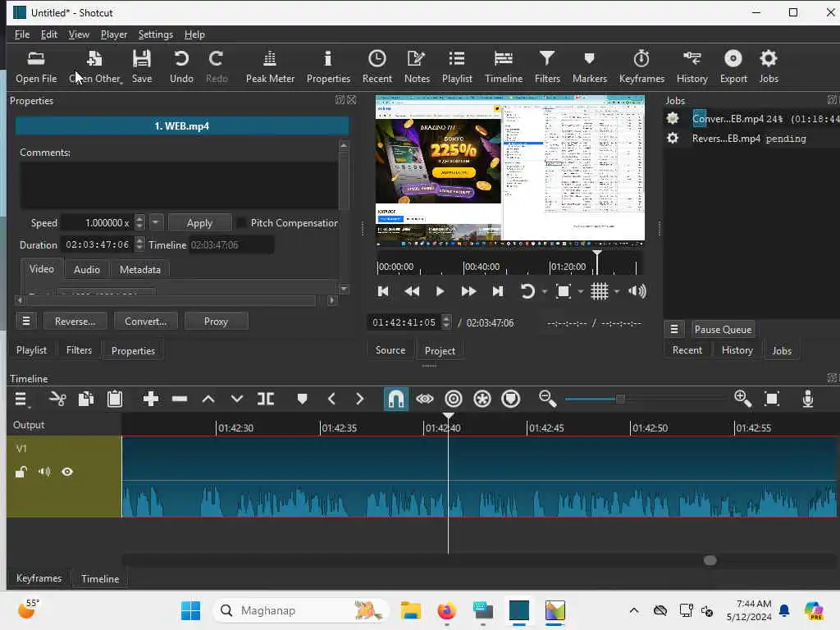Screen dimensions: 840x630
Task: Click the Proxy button
Action: tap(216, 321)
